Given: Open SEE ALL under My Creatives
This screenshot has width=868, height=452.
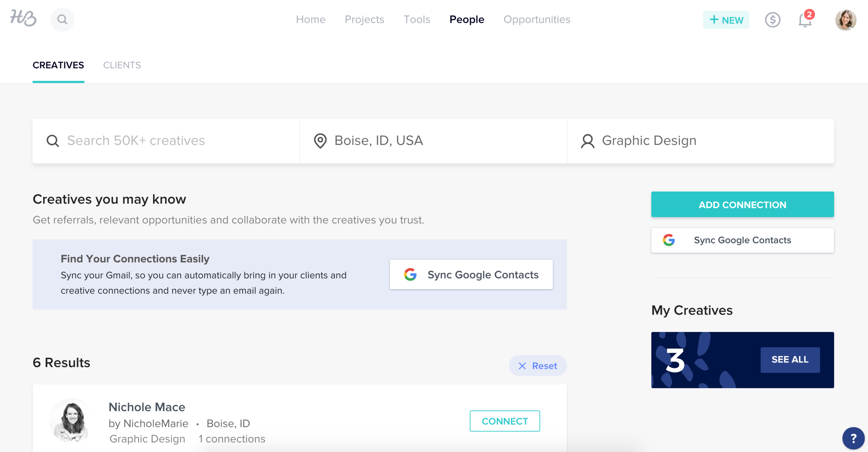Looking at the screenshot, I should [790, 360].
